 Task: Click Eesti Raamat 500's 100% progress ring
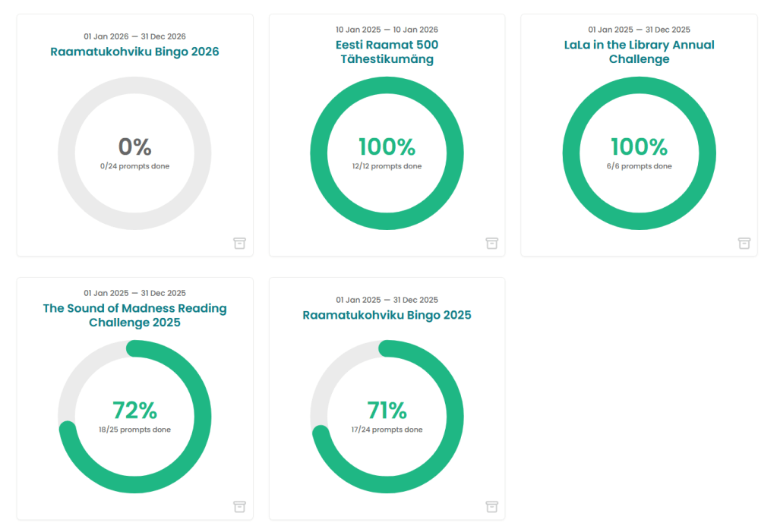(x=387, y=87)
